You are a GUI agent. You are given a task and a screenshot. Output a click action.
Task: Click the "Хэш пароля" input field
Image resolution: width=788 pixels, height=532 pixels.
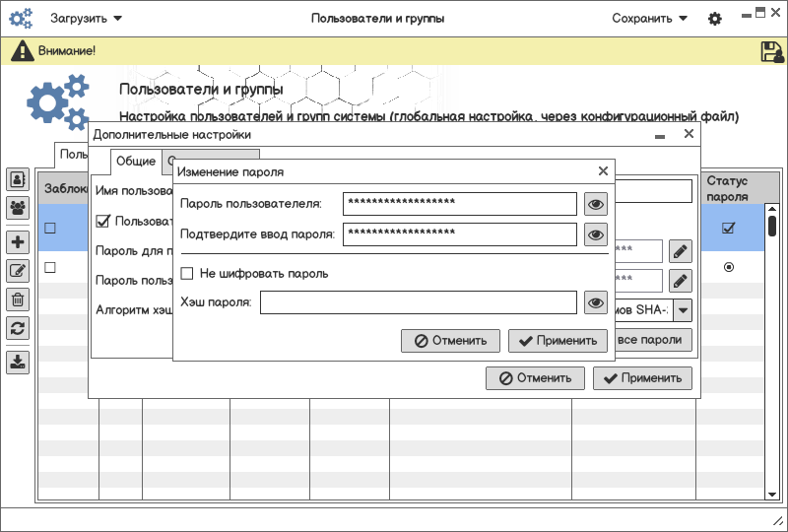[418, 302]
